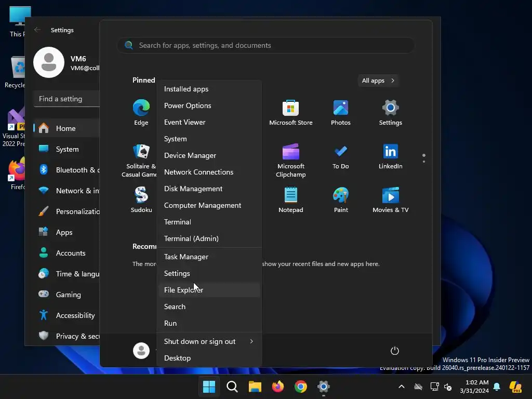Click the VM6 profile picture in Settings
532x399 pixels.
point(49,62)
